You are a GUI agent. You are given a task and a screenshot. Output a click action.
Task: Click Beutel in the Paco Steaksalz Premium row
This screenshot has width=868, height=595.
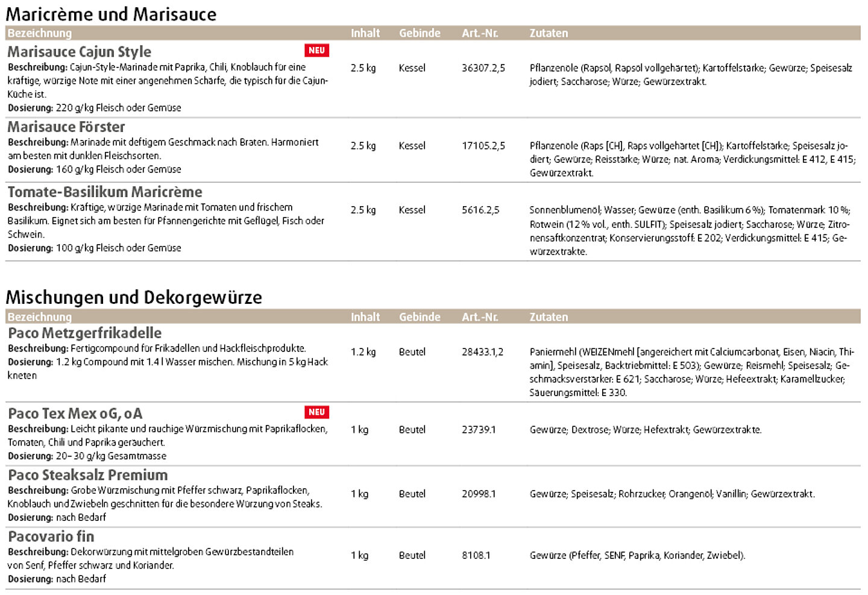[412, 494]
